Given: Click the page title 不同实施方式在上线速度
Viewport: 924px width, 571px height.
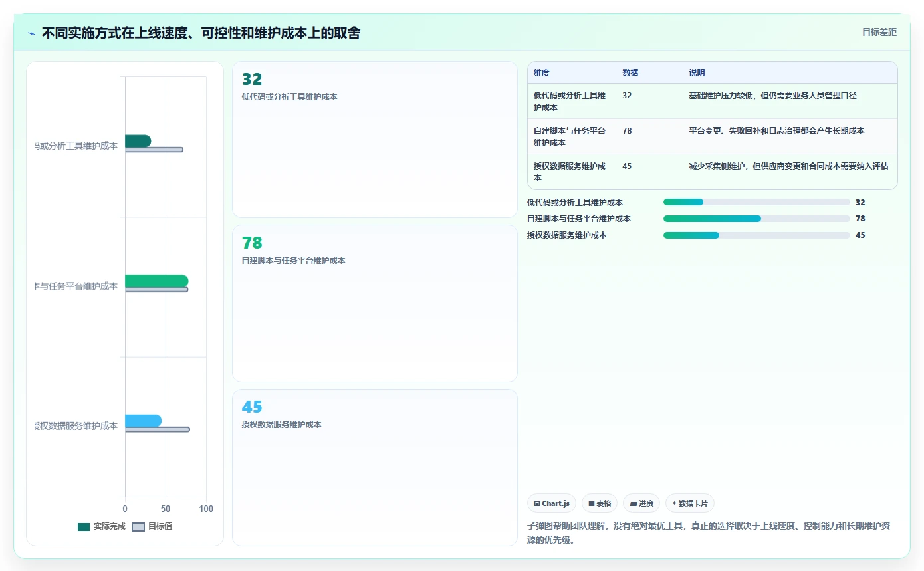Looking at the screenshot, I should (201, 33).
